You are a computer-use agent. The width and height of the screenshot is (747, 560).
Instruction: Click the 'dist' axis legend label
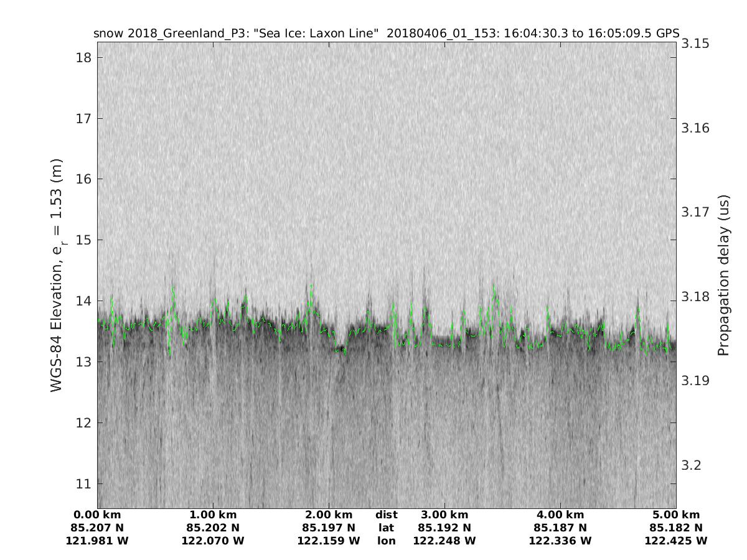click(386, 515)
